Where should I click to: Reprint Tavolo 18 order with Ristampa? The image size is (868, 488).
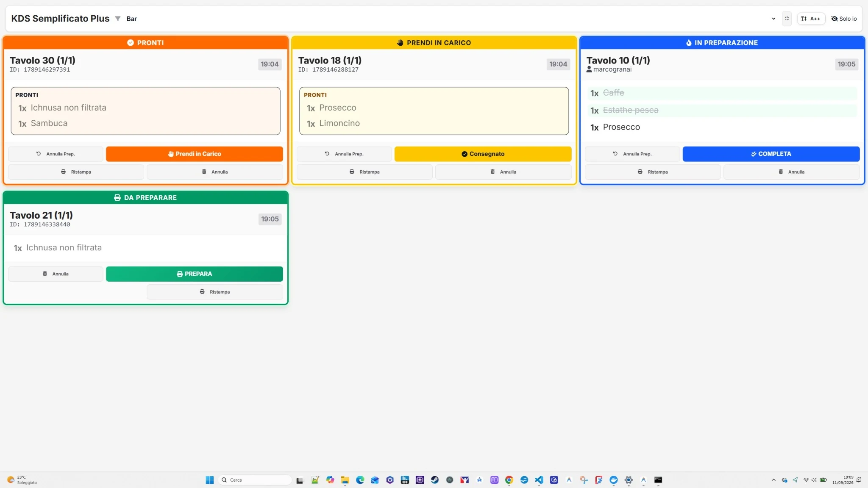pyautogui.click(x=364, y=172)
